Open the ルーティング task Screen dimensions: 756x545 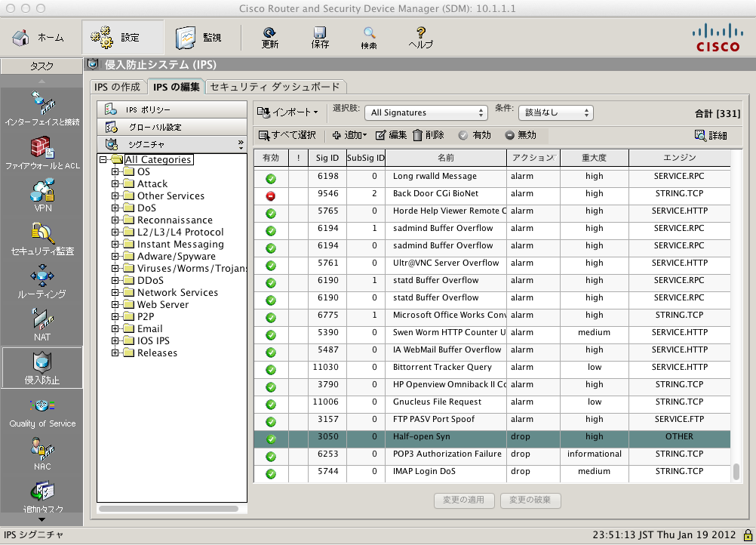tap(42, 282)
